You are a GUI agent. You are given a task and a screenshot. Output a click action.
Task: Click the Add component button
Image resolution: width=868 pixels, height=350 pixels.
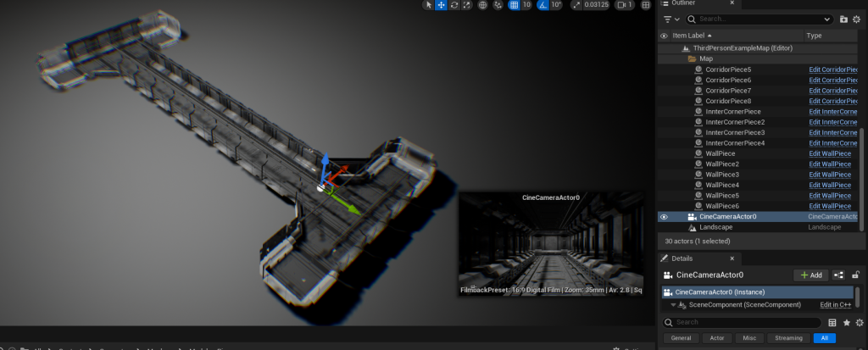810,275
